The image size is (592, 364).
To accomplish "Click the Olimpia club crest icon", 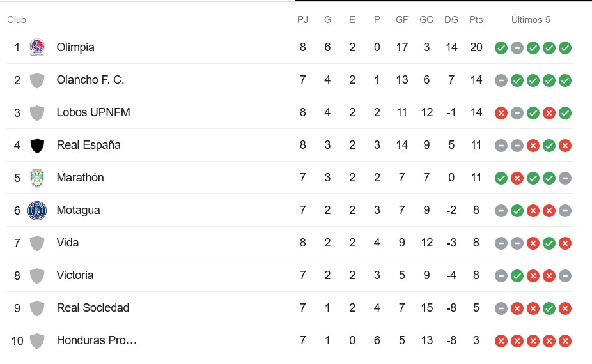I will pos(37,47).
